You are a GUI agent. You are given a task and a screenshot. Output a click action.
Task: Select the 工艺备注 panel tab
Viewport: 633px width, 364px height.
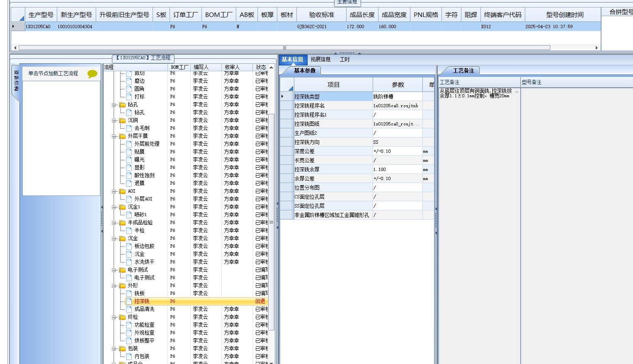point(463,71)
